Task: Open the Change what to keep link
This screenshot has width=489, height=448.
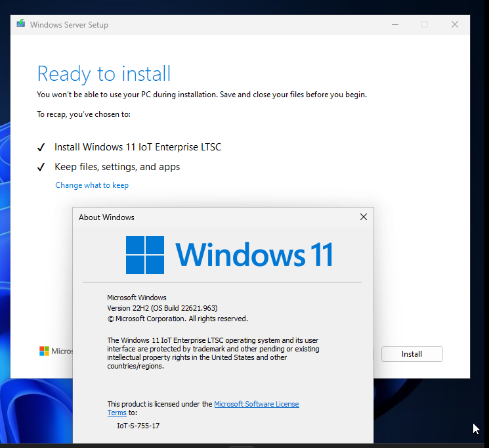Action: point(92,185)
